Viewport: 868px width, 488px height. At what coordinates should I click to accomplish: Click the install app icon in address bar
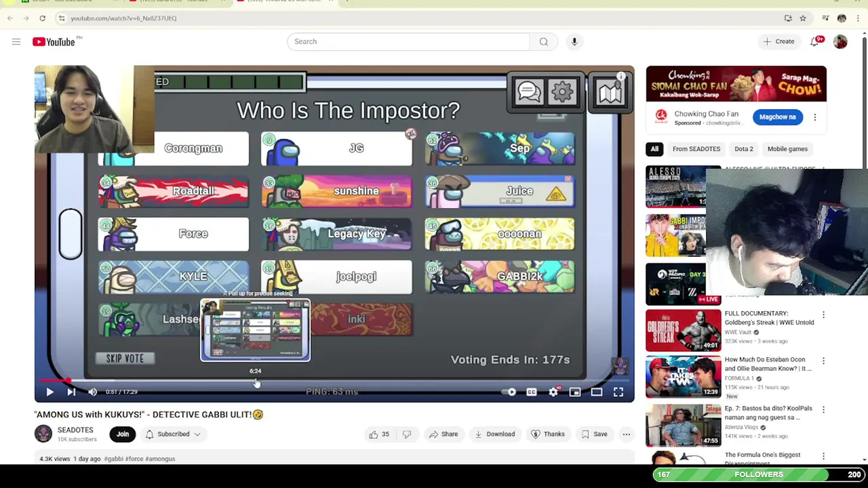(x=788, y=18)
